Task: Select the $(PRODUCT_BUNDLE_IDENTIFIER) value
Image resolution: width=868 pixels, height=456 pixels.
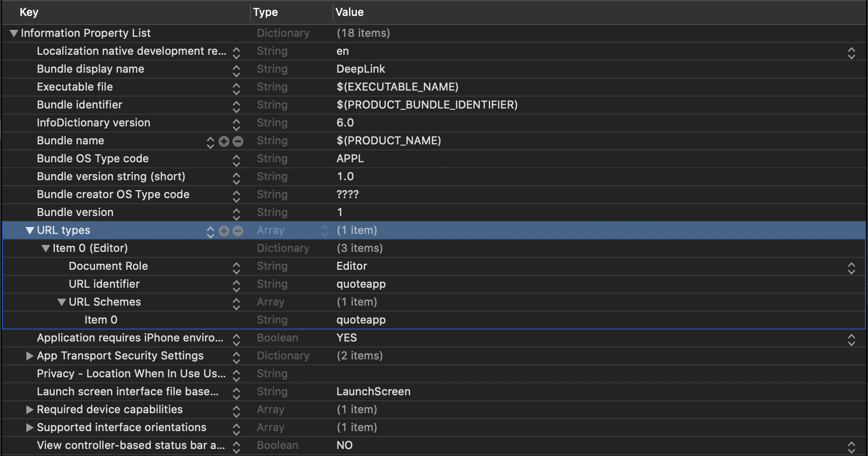Action: click(x=427, y=105)
